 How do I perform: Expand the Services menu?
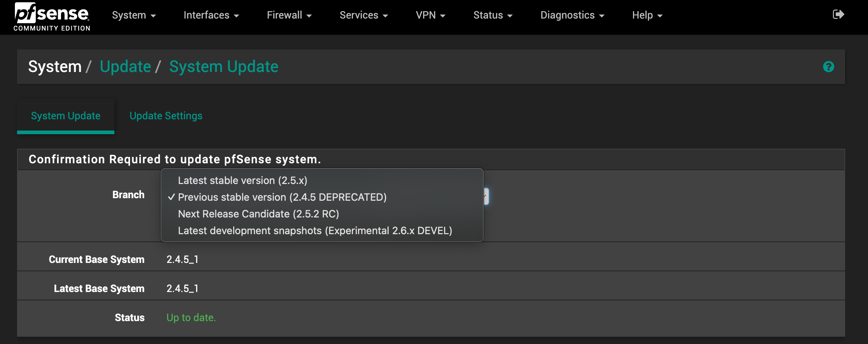(x=364, y=15)
